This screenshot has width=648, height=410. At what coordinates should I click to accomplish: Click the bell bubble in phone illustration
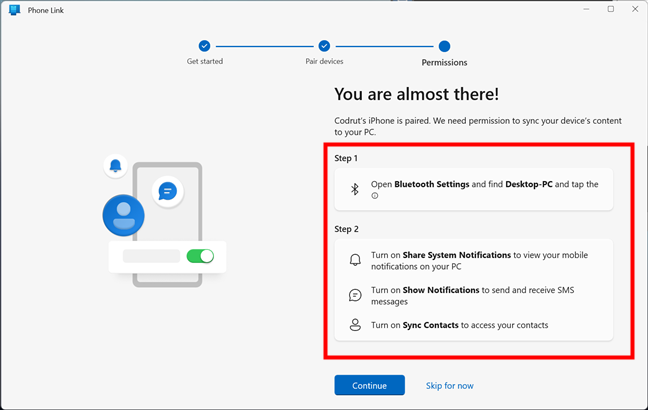pos(115,166)
